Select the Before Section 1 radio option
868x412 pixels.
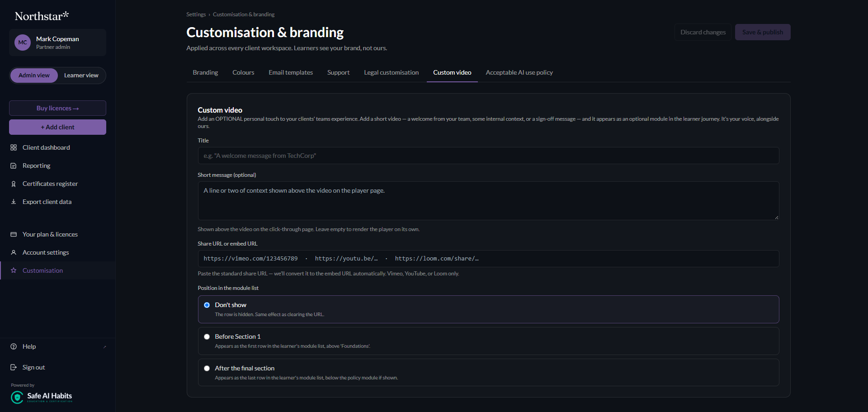click(207, 336)
